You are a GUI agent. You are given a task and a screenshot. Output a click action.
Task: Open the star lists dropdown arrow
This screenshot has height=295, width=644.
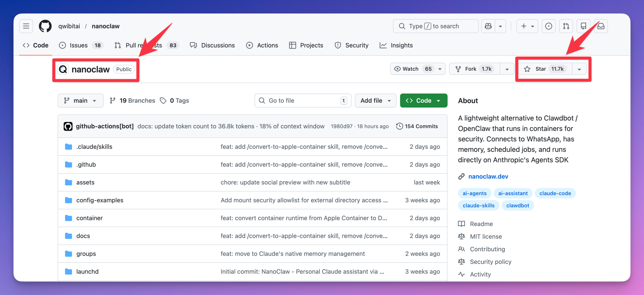[579, 69]
